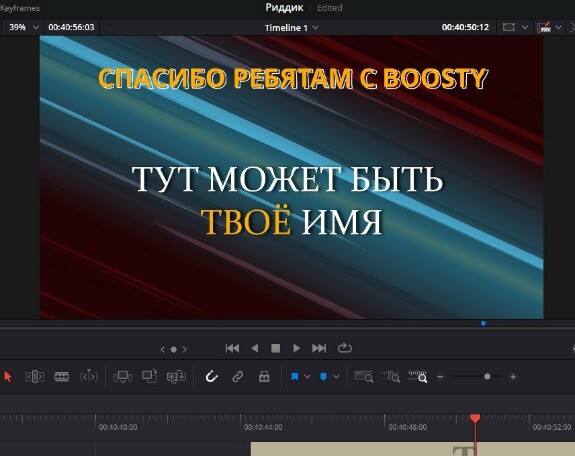Viewport: 575px width, 456px height.
Task: Click the project title Риддик
Action: pyautogui.click(x=284, y=8)
